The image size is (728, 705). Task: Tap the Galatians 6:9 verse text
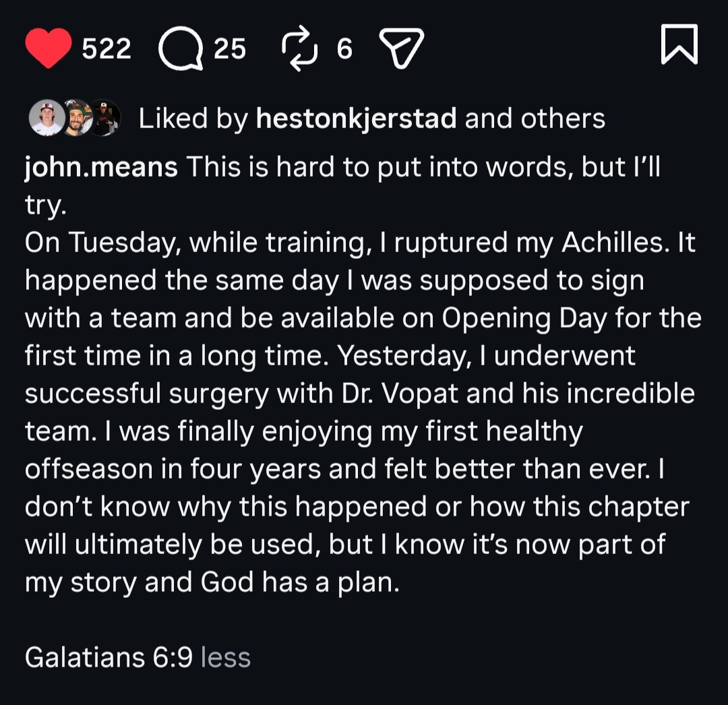(x=109, y=658)
